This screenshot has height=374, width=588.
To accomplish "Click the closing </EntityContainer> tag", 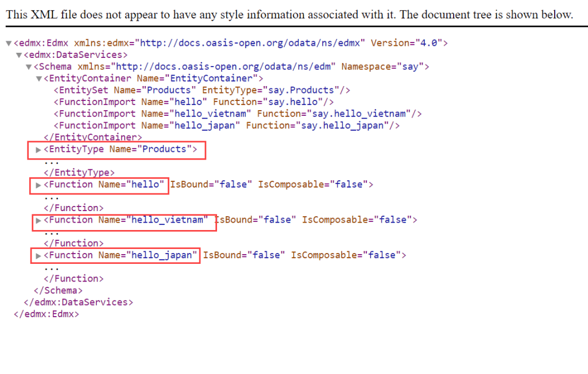I will tap(92, 138).
